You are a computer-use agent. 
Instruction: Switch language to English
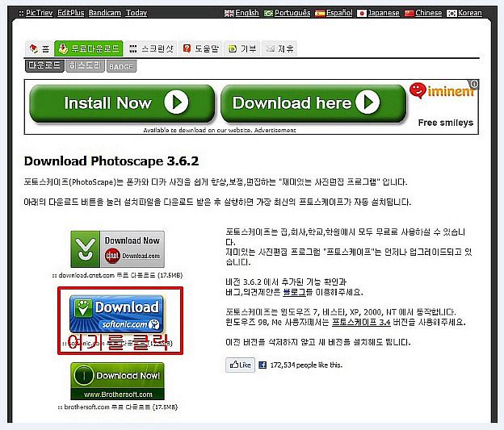247,13
